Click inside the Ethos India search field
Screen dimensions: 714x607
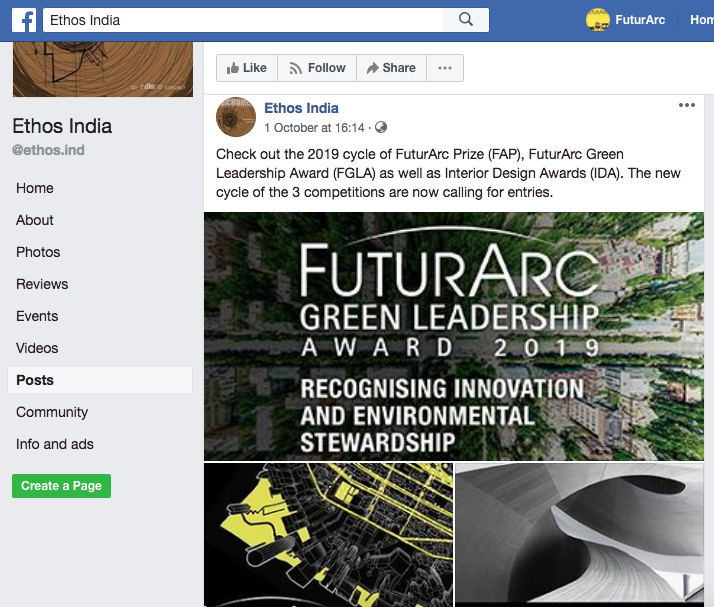click(243, 20)
